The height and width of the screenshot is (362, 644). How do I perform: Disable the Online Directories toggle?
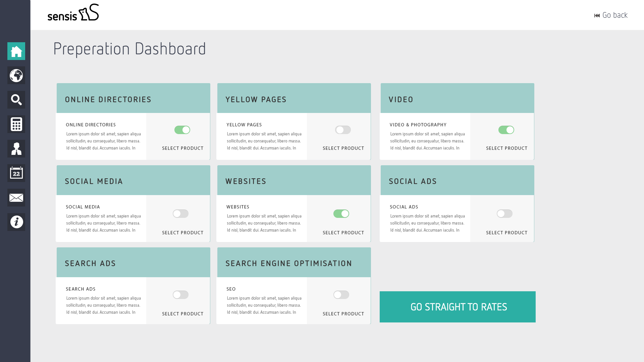(182, 130)
